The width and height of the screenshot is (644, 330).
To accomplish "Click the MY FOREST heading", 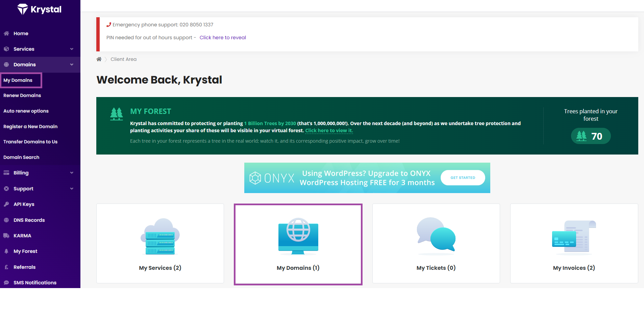I will 151,111.
